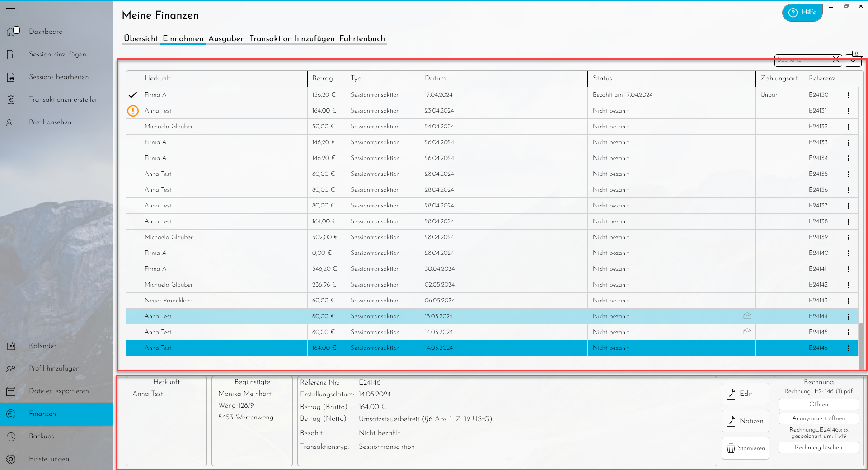Open the Fahrtenbuch tab
The height and width of the screenshot is (470, 868).
pyautogui.click(x=362, y=39)
